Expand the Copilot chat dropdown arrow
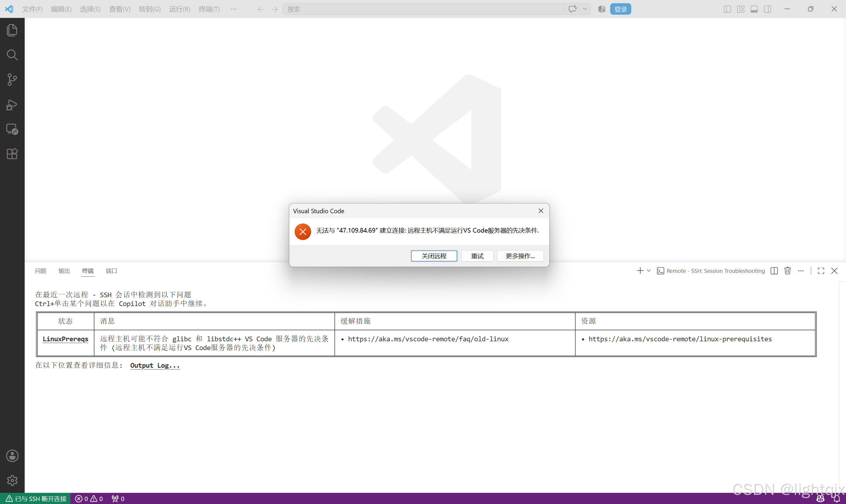This screenshot has height=504, width=846. (585, 9)
